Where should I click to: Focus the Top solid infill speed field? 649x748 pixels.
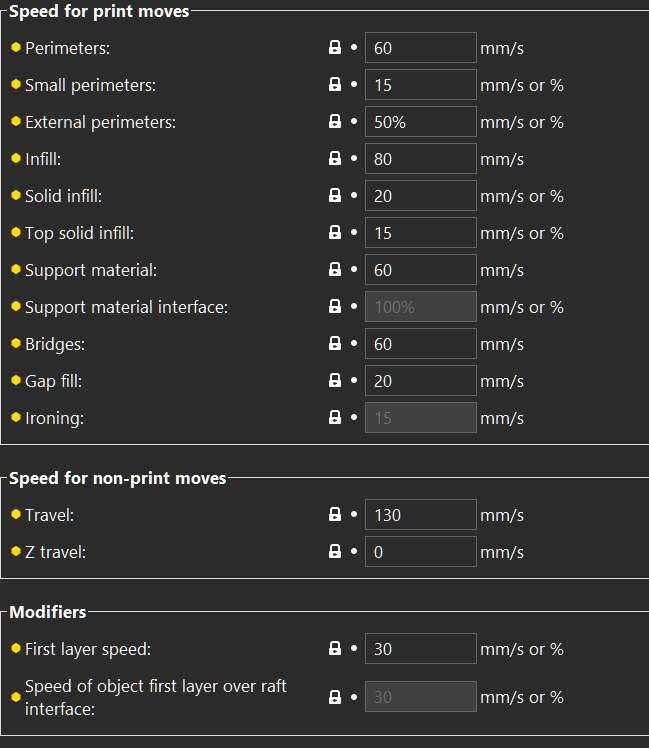pyautogui.click(x=420, y=232)
